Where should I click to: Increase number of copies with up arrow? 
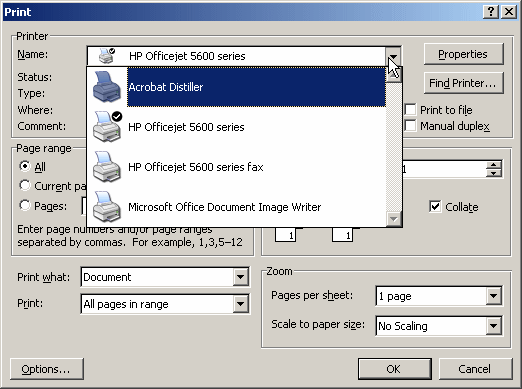click(494, 165)
